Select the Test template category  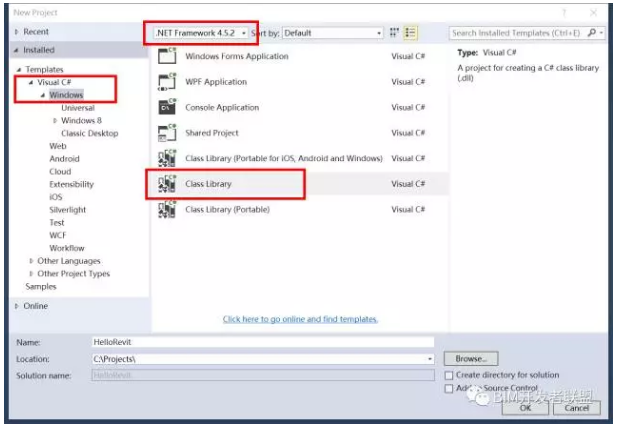pyautogui.click(x=57, y=223)
